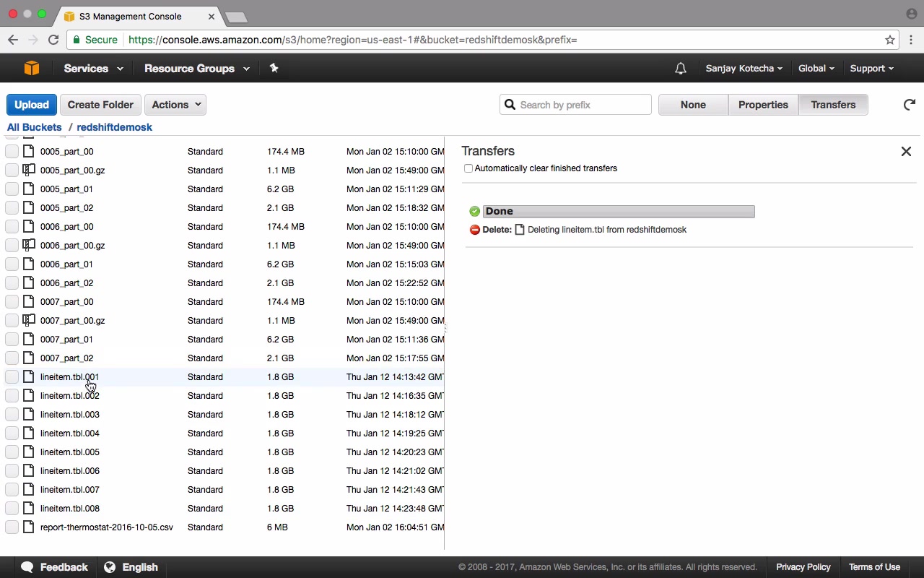Click the magnifier icon in search box

(x=510, y=105)
